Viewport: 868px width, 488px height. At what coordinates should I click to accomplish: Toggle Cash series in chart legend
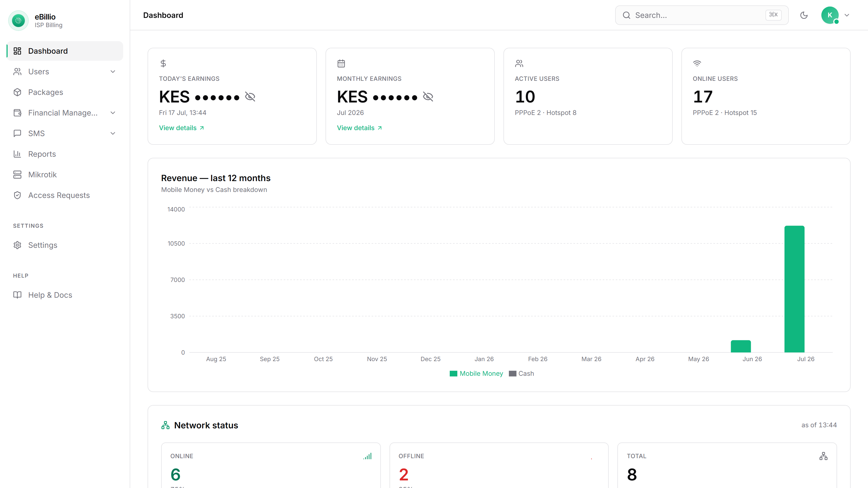pyautogui.click(x=521, y=374)
